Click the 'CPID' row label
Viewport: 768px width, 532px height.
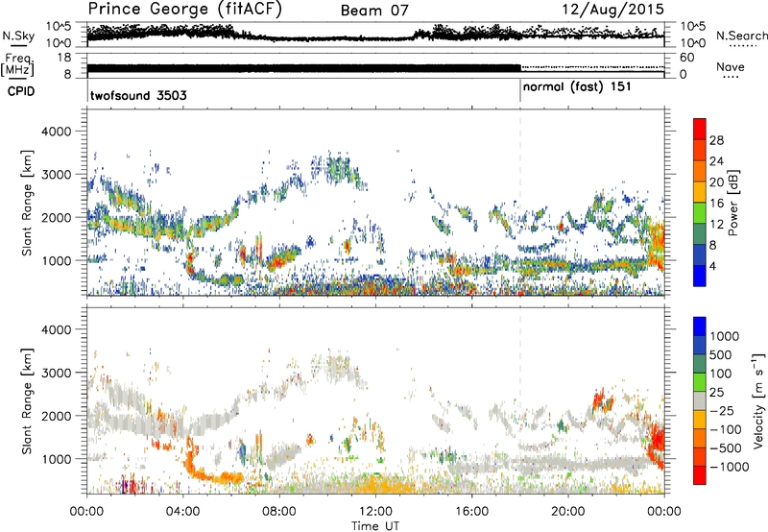21,91
